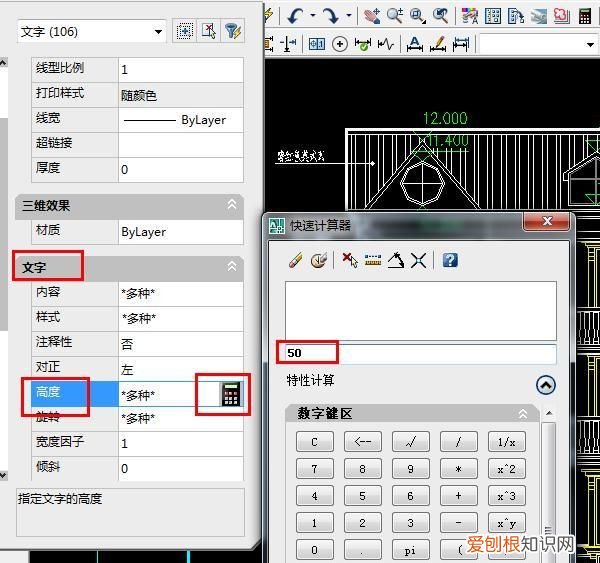Open the Dimension Style icon

click(x=460, y=44)
